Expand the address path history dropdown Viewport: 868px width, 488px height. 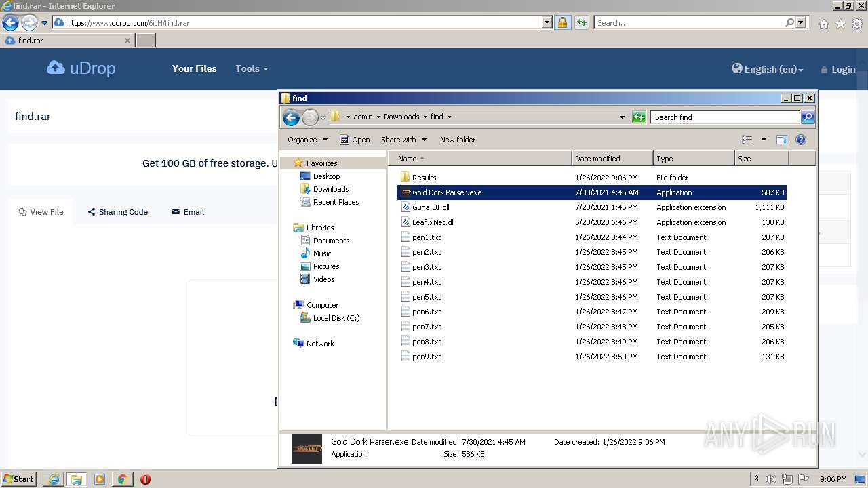(622, 117)
